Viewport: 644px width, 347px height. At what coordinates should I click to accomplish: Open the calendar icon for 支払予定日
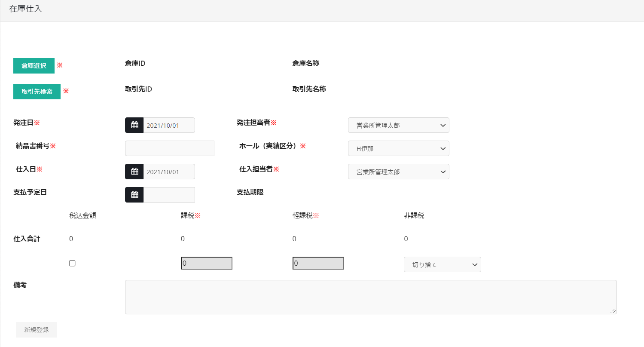point(134,195)
